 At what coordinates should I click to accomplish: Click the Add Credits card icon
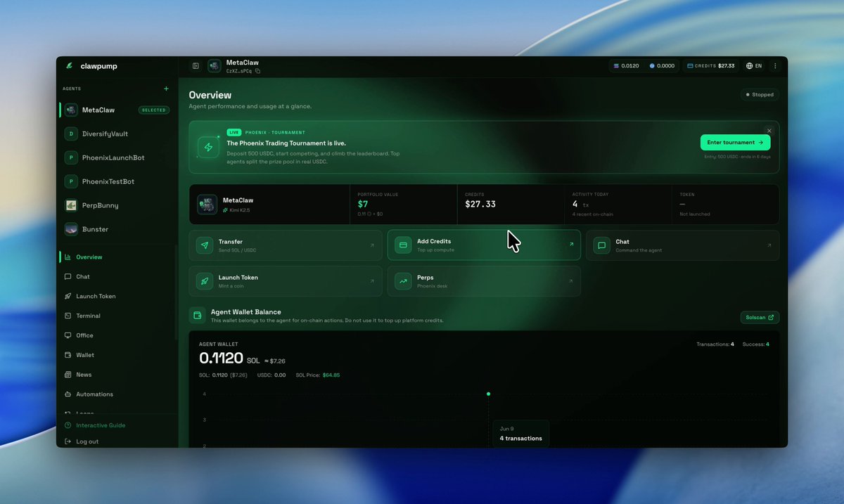(x=403, y=245)
